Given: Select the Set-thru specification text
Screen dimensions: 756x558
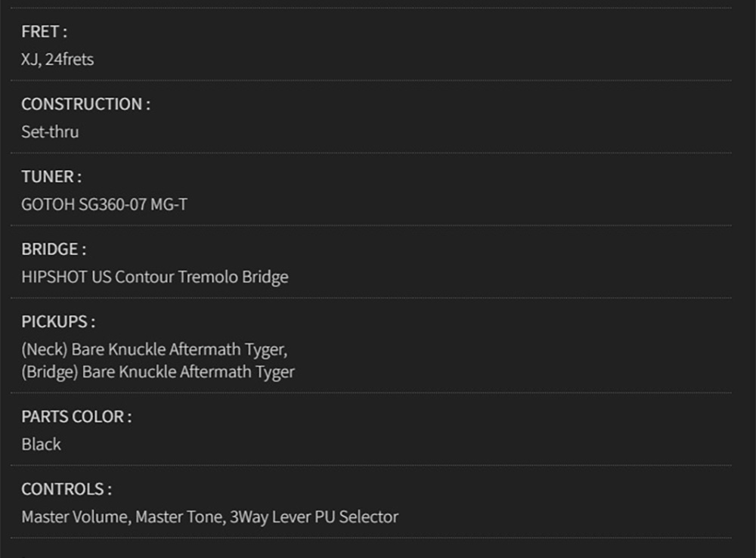Looking at the screenshot, I should (50, 132).
